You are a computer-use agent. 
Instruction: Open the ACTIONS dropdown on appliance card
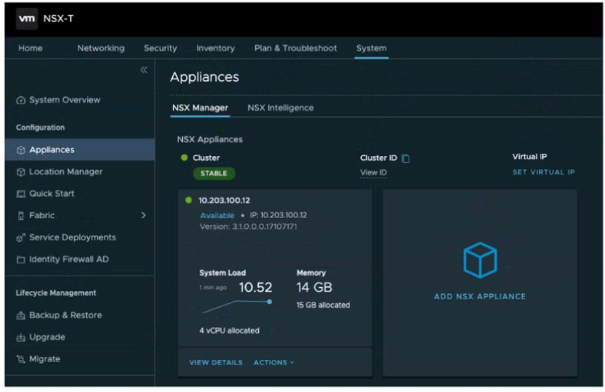pos(274,362)
